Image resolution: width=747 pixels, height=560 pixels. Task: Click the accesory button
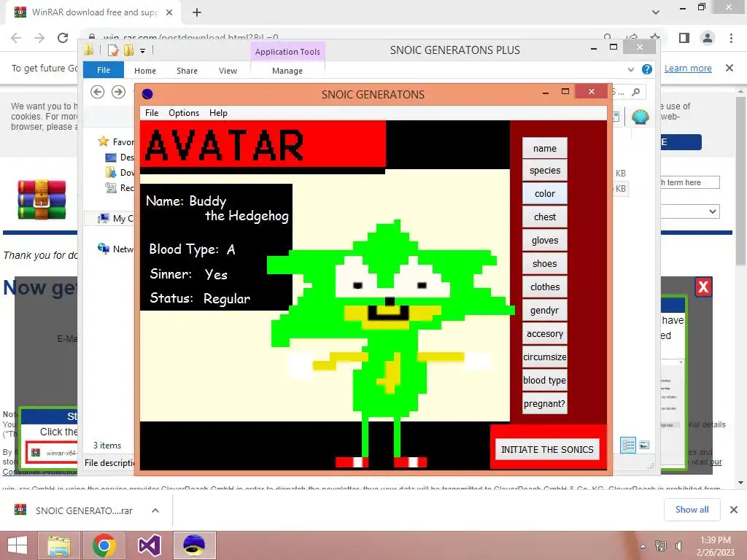(544, 333)
